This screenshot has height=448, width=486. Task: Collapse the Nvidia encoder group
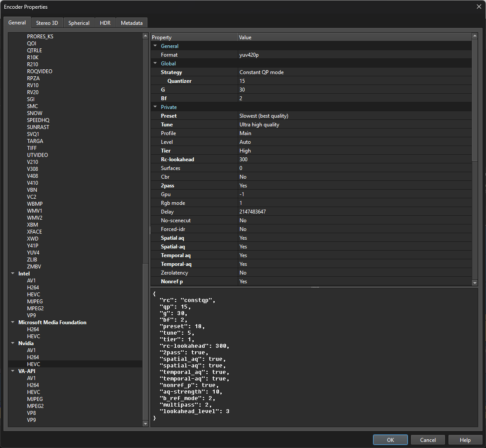point(13,343)
